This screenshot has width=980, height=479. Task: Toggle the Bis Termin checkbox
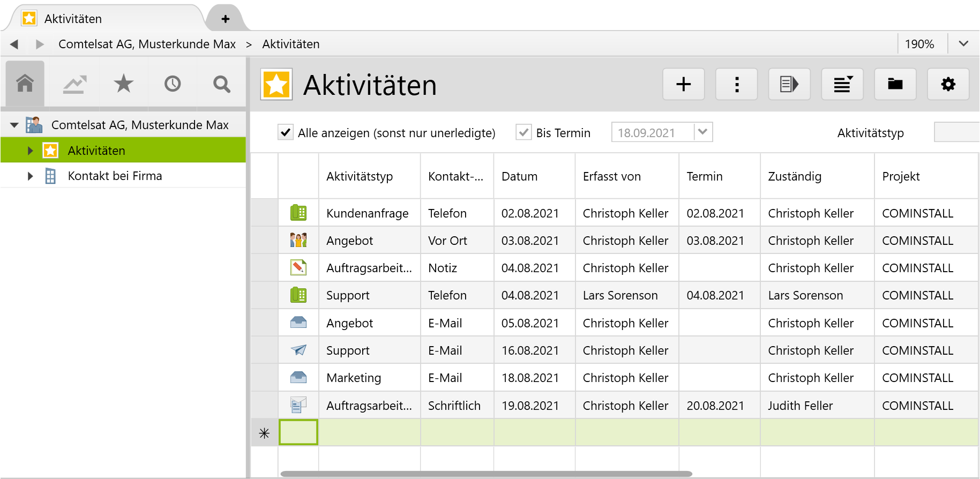(x=523, y=132)
